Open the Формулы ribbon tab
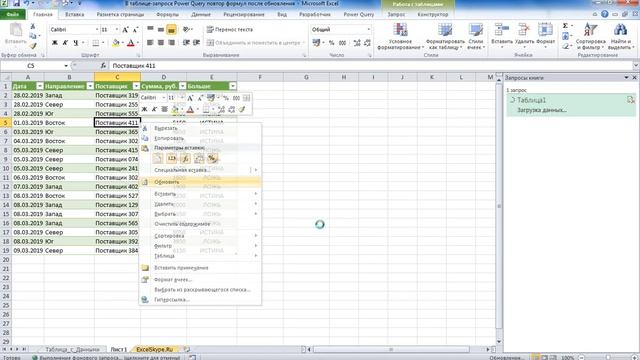640x360 pixels. (x=167, y=14)
